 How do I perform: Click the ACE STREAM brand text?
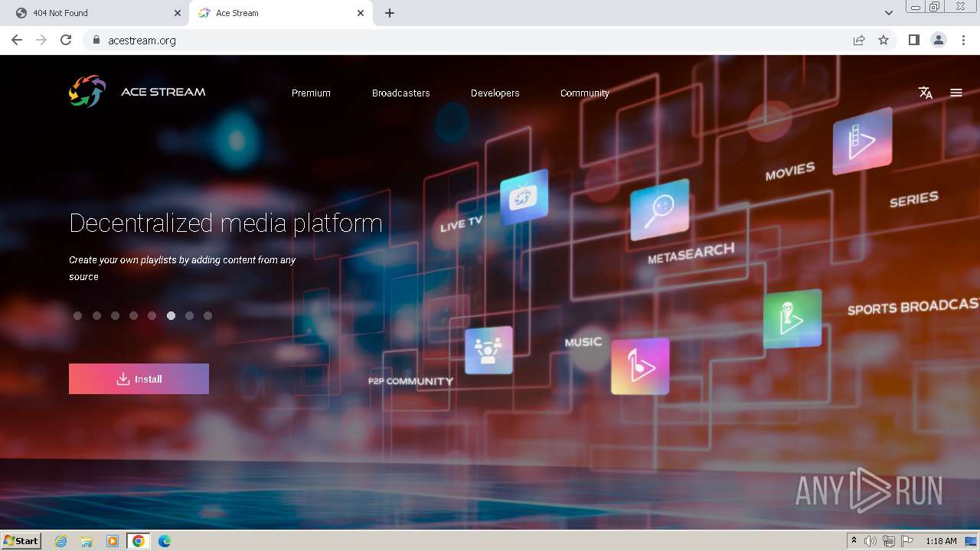click(163, 92)
